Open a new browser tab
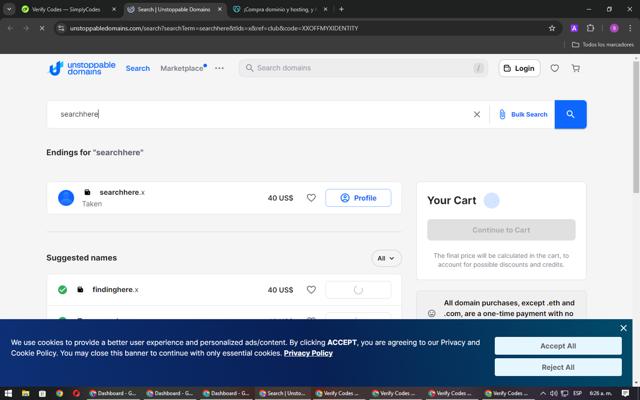Image resolution: width=640 pixels, height=400 pixels. [x=341, y=9]
